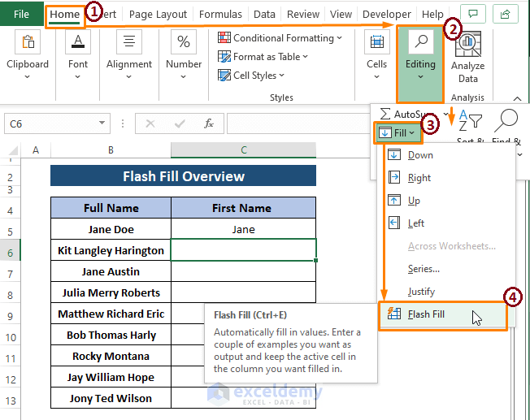Expand the Alignment group chevron

tap(128, 76)
